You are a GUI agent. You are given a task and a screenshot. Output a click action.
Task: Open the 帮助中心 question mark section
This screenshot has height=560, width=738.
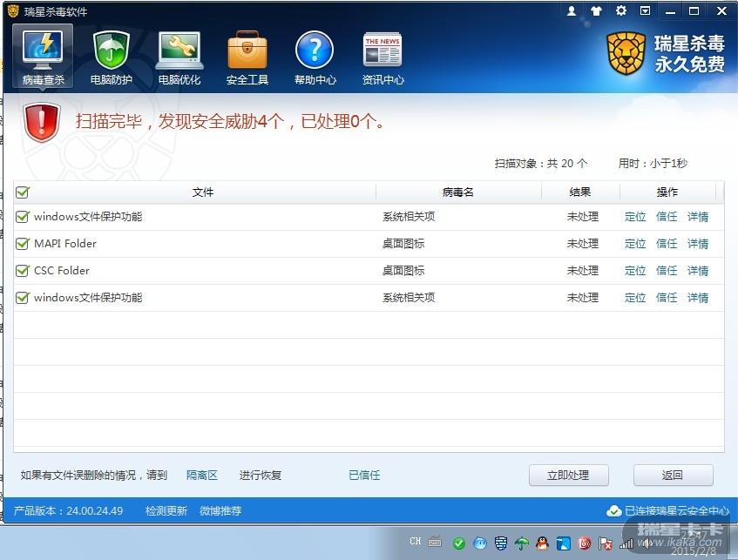[315, 58]
